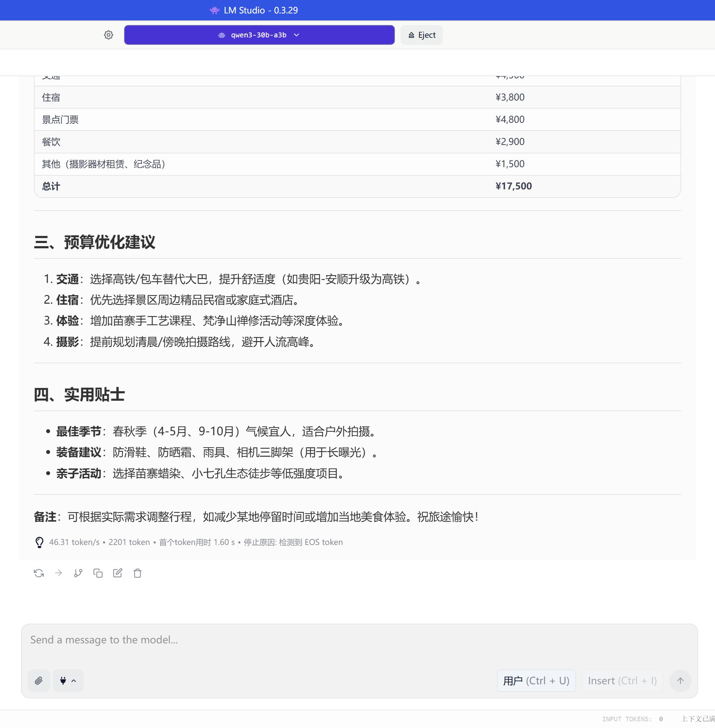
Task: Open the plugin connector icon
Action: (62, 681)
